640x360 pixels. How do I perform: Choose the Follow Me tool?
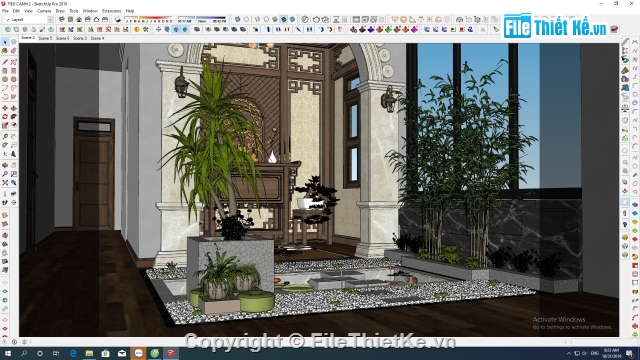[13, 117]
